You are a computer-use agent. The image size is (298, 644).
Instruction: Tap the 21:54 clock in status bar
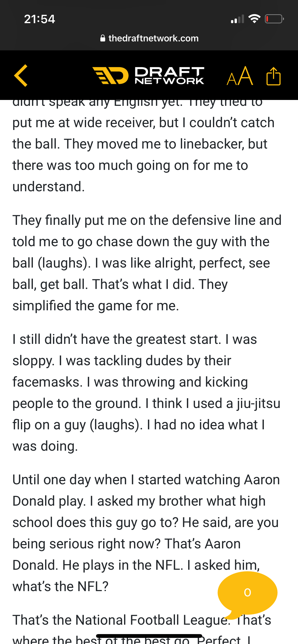click(x=39, y=19)
